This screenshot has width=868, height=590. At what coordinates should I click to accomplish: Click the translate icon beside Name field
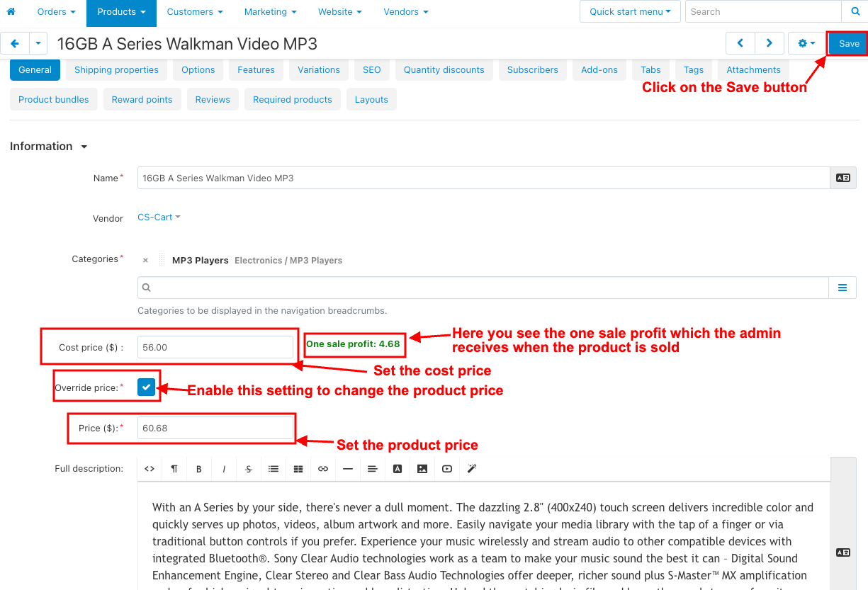(842, 178)
